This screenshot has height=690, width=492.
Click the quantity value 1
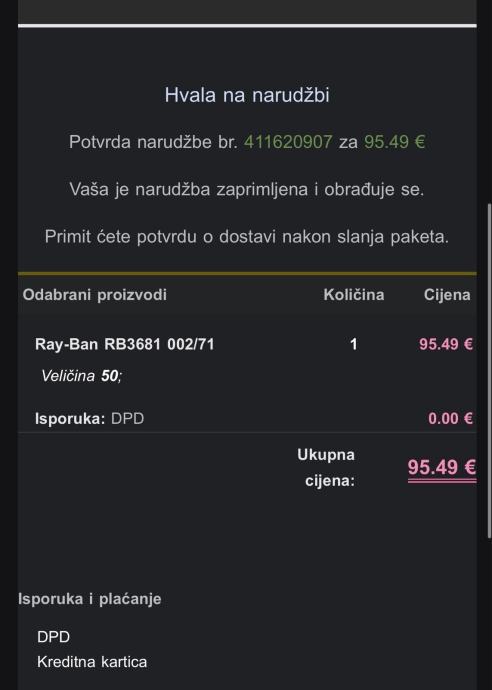353,344
